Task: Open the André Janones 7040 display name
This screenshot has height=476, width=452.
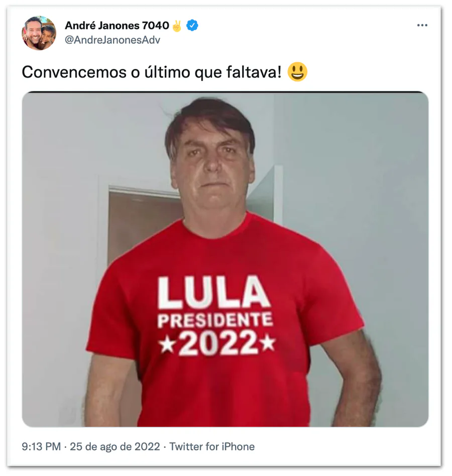Action: [117, 26]
